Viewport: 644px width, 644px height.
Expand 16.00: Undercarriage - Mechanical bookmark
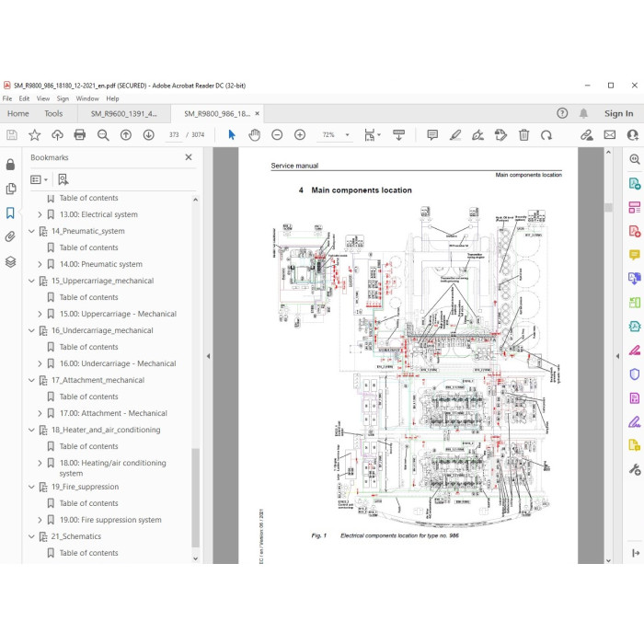[x=40, y=363]
